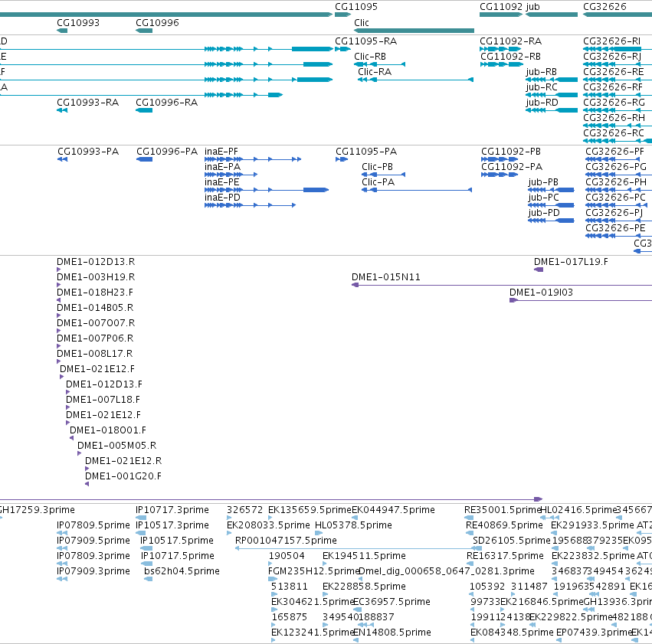This screenshot has height=644, width=652.
Task: Select the RP001047157.5prime EST label
Action: tap(286, 541)
